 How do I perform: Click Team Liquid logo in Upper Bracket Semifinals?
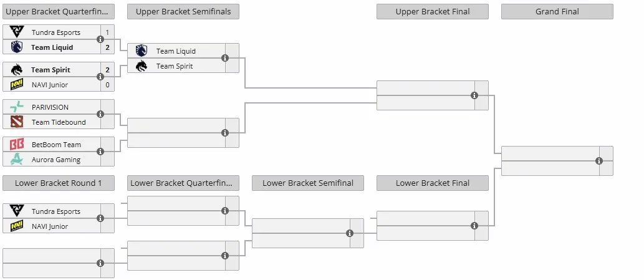coord(142,51)
